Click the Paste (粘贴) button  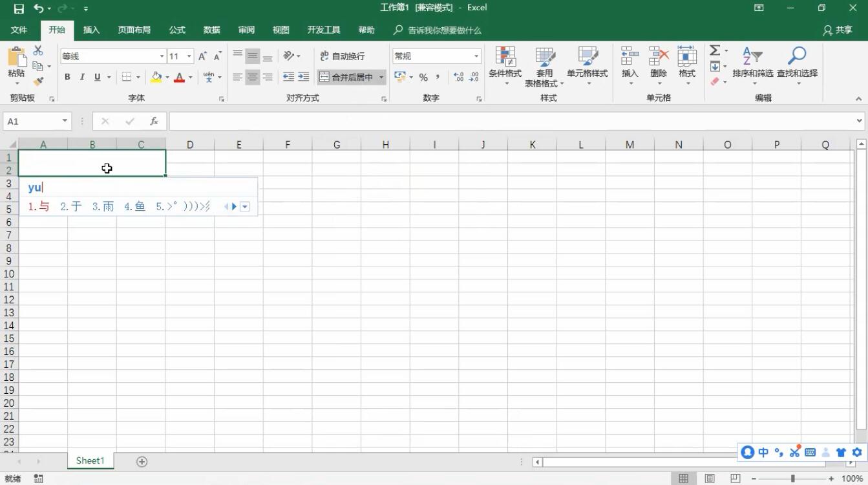(16, 67)
